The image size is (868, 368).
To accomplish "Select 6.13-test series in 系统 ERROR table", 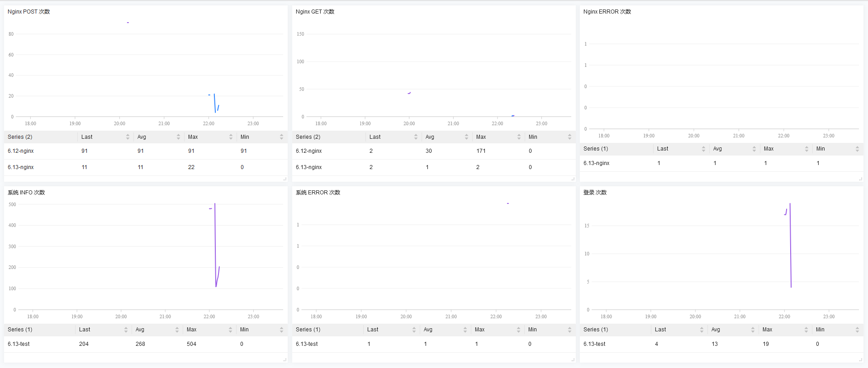I will tap(307, 344).
